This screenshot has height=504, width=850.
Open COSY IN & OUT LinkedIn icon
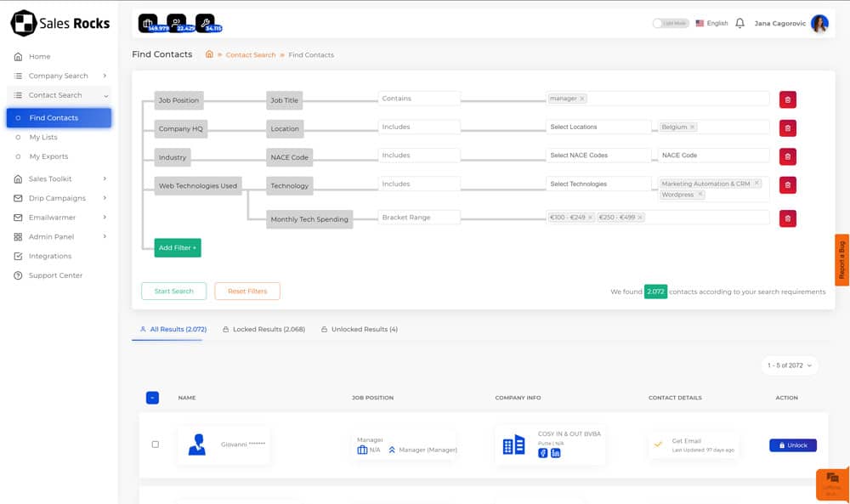[555, 453]
